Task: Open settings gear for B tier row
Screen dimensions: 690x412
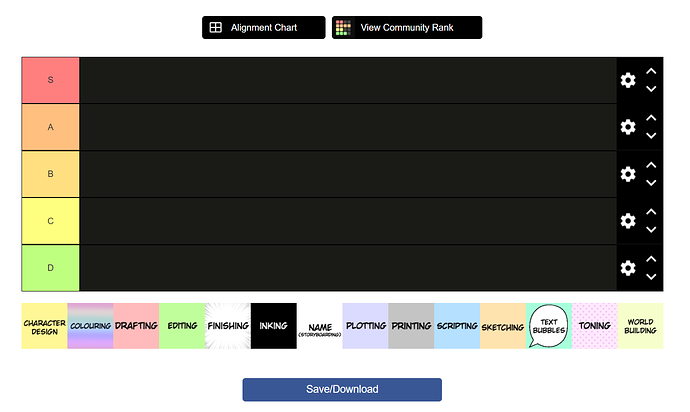Action: click(628, 174)
